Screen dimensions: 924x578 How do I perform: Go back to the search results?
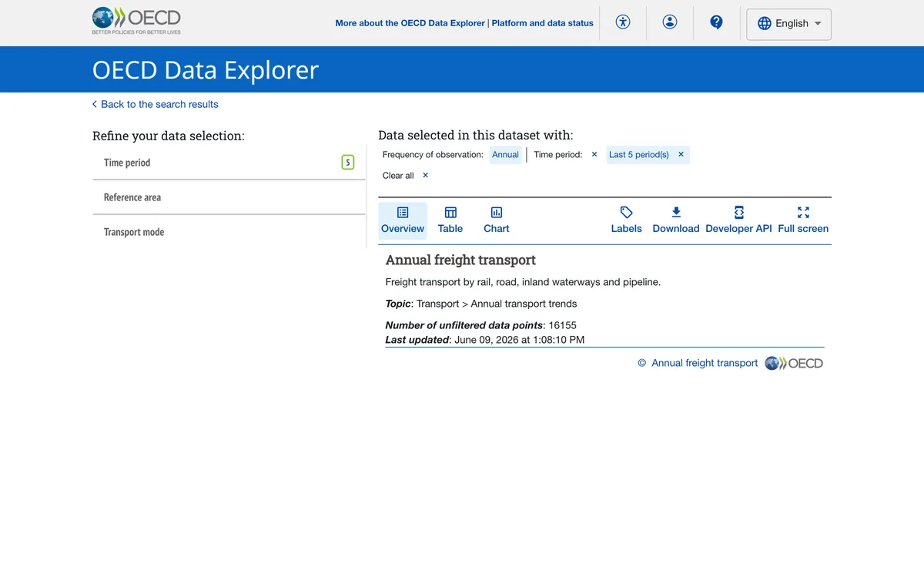tap(155, 104)
